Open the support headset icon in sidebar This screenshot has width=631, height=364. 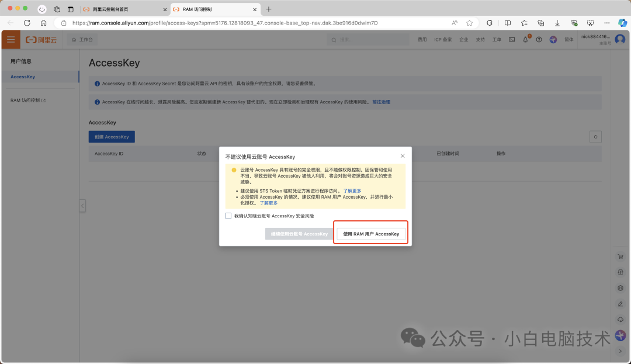tap(620, 320)
